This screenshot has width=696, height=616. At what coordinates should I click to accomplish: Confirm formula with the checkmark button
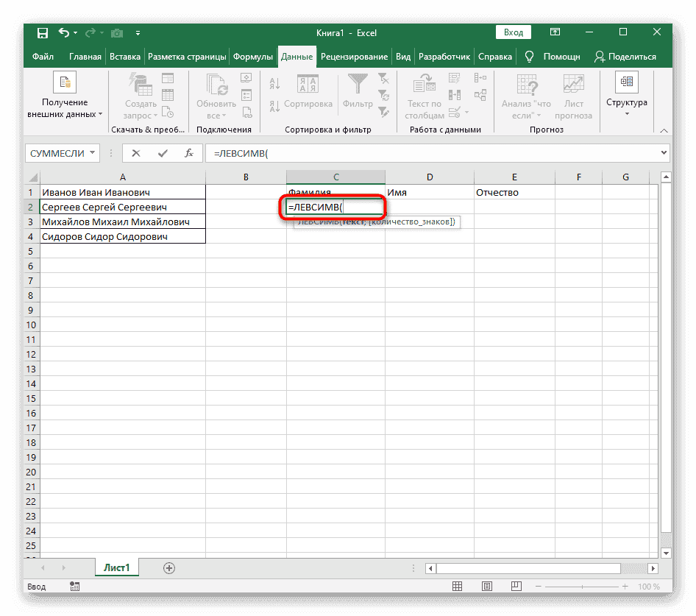[x=163, y=153]
